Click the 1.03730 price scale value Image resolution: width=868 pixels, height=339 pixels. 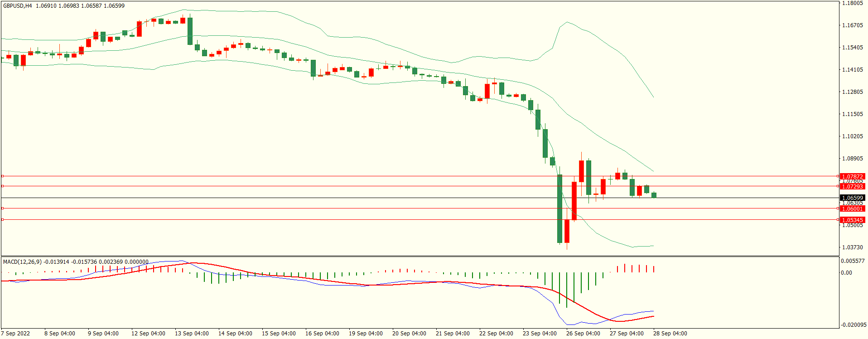pyautogui.click(x=852, y=247)
